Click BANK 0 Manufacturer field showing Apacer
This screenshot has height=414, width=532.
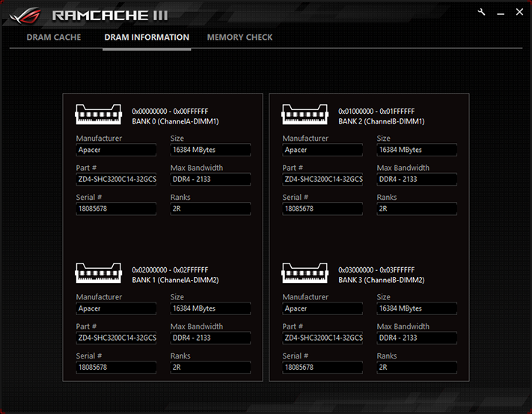click(x=116, y=150)
